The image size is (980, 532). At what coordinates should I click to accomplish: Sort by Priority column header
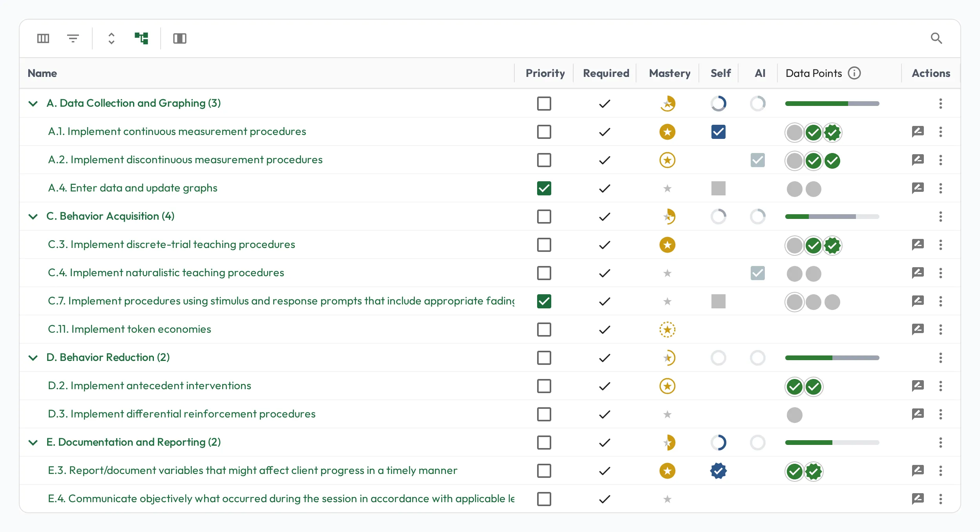[545, 73]
